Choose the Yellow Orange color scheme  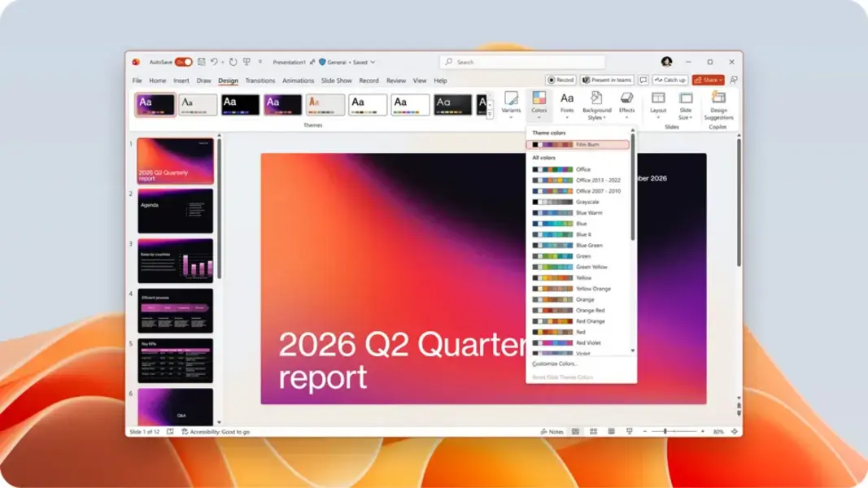pyautogui.click(x=578, y=289)
